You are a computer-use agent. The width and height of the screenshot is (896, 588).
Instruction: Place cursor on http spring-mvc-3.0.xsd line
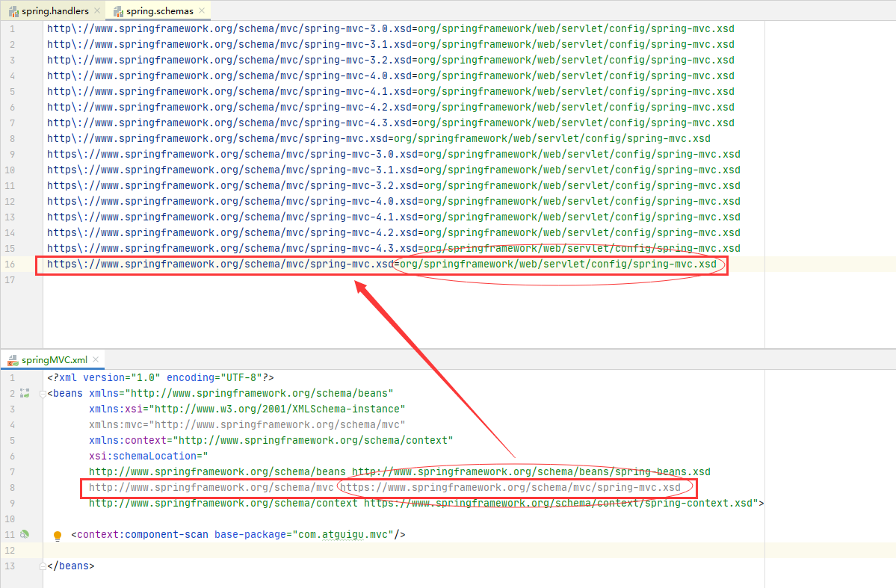pos(391,28)
